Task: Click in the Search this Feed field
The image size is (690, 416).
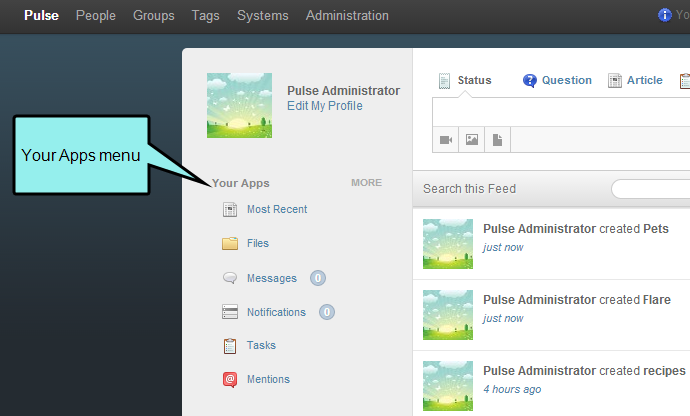Action: pyautogui.click(x=650, y=189)
